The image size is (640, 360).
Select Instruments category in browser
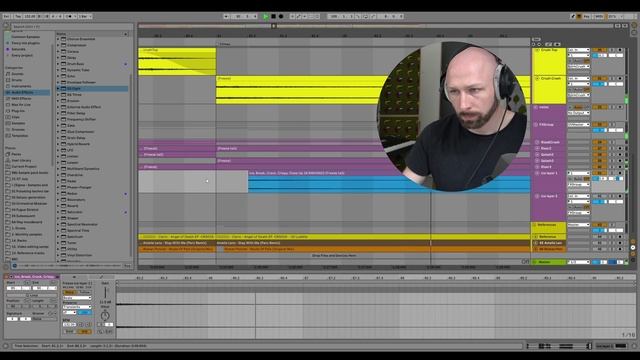pos(21,86)
